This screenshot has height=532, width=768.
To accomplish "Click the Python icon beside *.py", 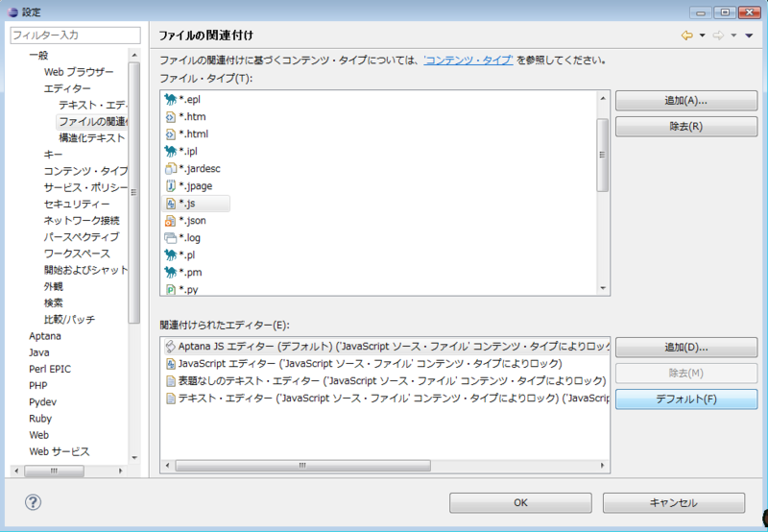I will point(171,289).
